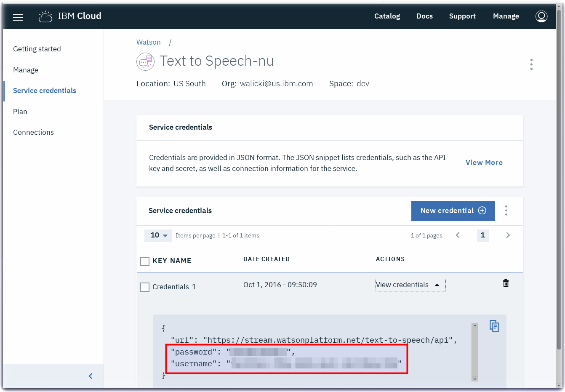Follow the Watson breadcrumb link
The width and height of the screenshot is (565, 392).
[x=149, y=42]
